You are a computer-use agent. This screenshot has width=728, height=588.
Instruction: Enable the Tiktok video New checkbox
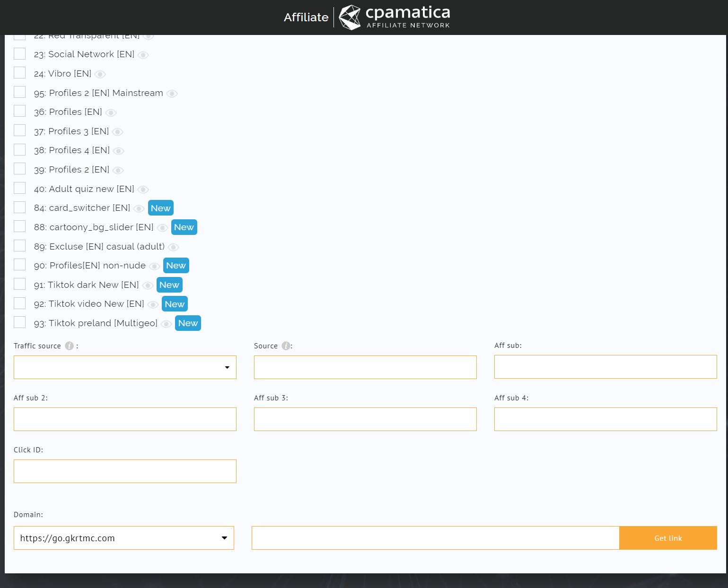[19, 303]
